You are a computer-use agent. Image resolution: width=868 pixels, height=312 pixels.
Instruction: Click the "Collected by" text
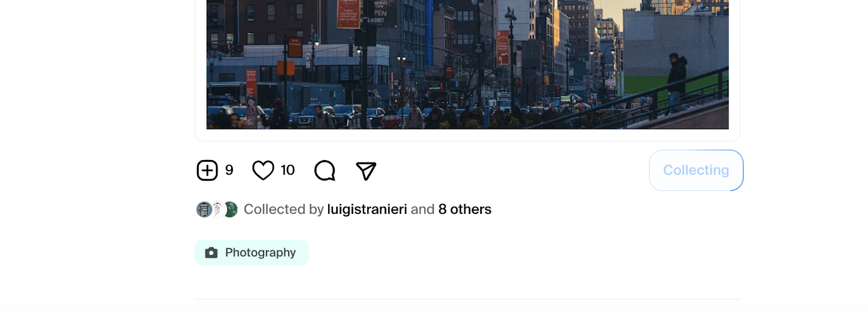coord(284,209)
